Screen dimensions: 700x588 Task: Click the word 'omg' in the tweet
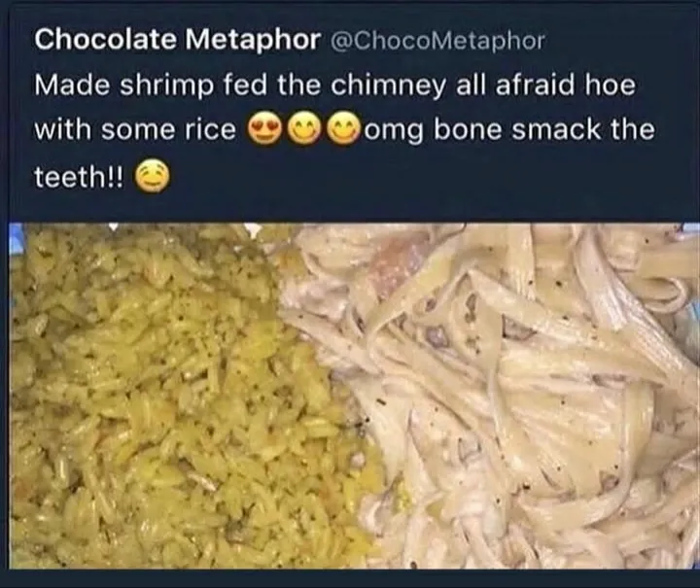tap(395, 132)
